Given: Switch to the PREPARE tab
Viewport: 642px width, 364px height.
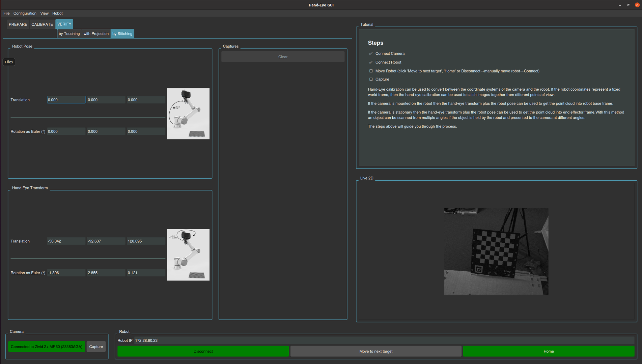Looking at the screenshot, I should tap(18, 24).
